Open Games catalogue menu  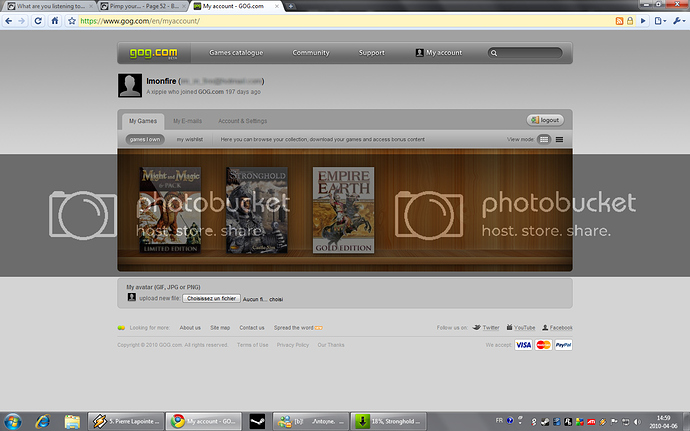coord(236,53)
